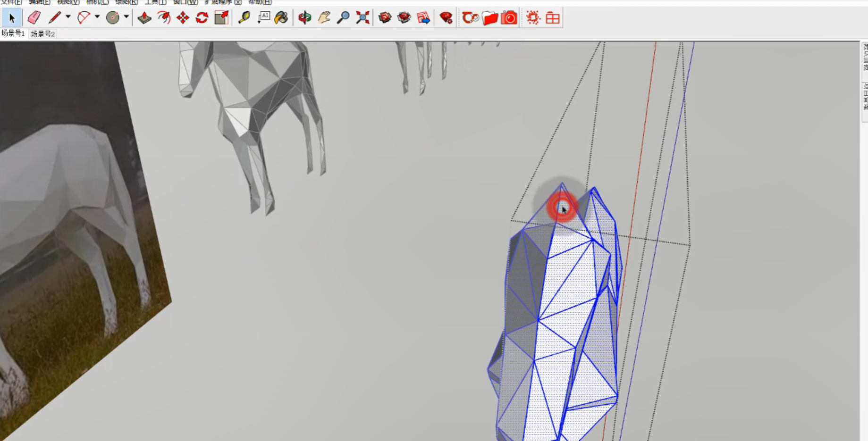Image resolution: width=868 pixels, height=441 pixels.
Task: Open the top collapsed tray tab at right edge
Action: pyautogui.click(x=865, y=57)
